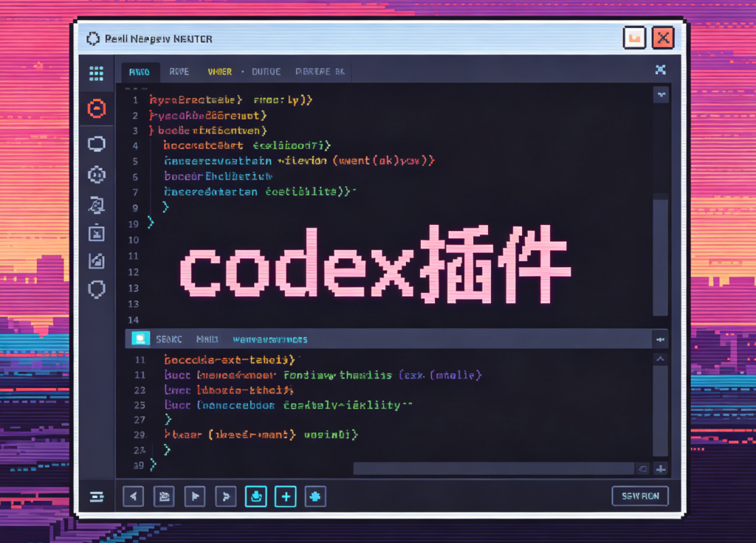Click the lower panel horizontal scrollbar
This screenshot has width=756, height=543.
click(x=493, y=468)
